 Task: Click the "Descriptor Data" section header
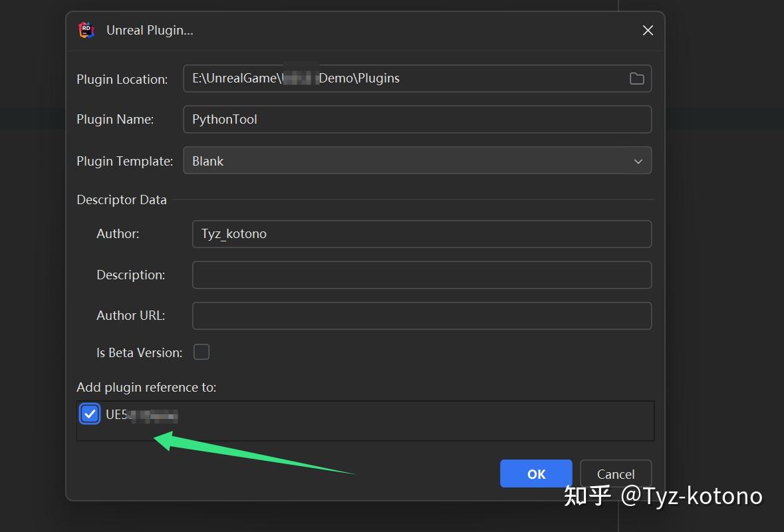pos(122,199)
